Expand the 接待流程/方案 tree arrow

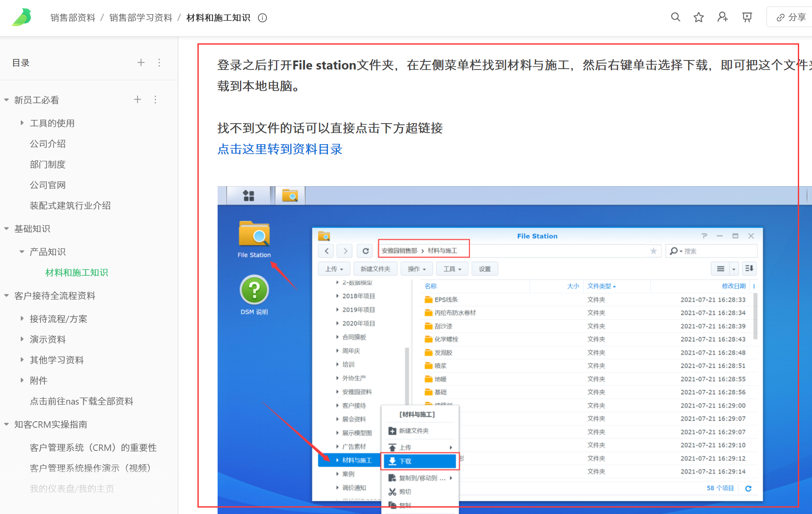tap(22, 319)
